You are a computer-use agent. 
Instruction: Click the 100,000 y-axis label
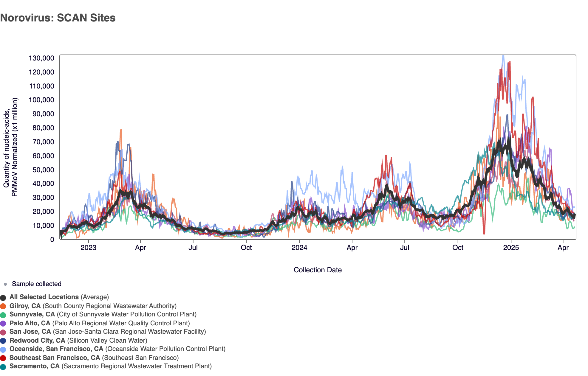tap(41, 100)
